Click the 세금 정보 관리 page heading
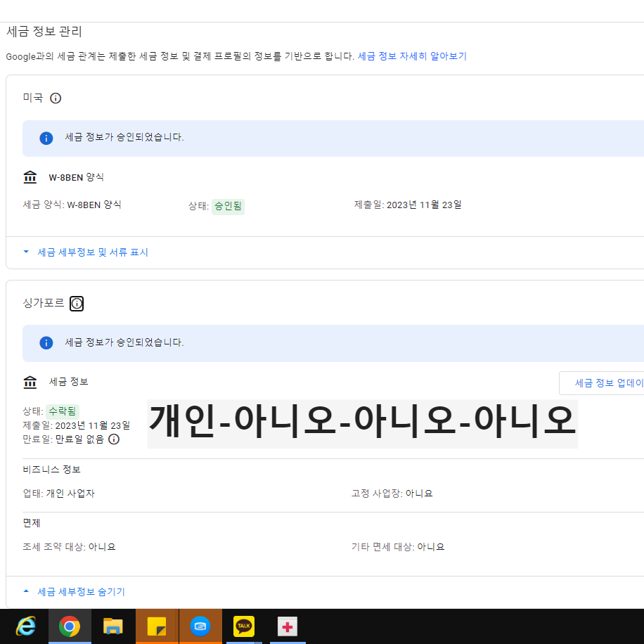Screen dimensions: 644x644 pyautogui.click(x=44, y=31)
